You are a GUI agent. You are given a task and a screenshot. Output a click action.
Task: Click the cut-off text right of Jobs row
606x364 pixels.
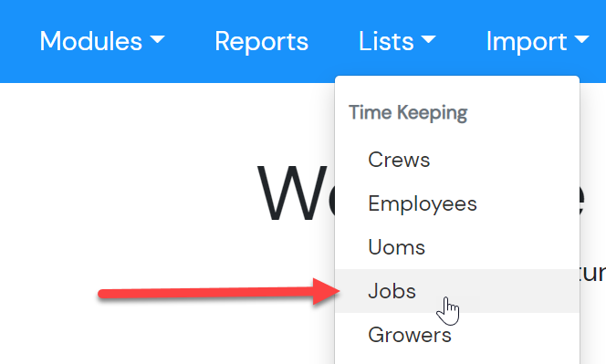click(593, 273)
